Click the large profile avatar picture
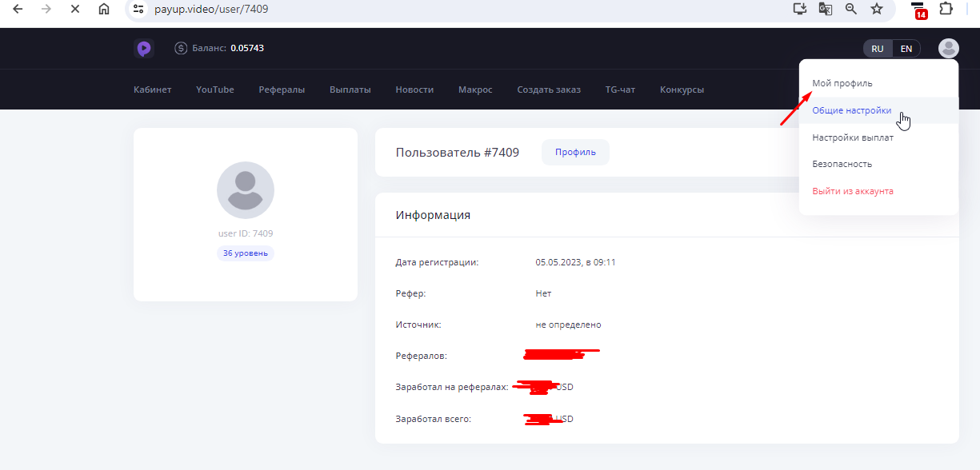This screenshot has height=470, width=980. click(246, 190)
